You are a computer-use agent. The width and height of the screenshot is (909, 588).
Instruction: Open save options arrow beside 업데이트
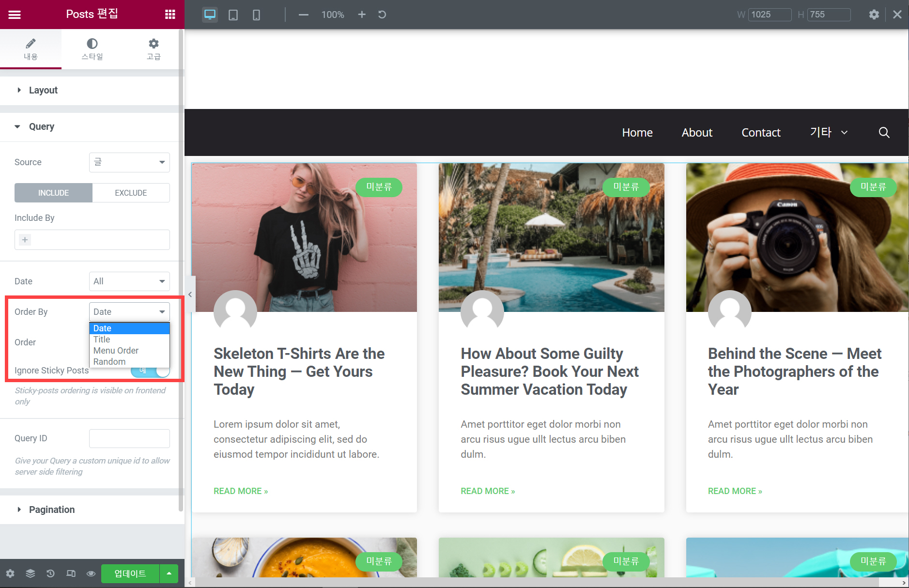tap(169, 573)
